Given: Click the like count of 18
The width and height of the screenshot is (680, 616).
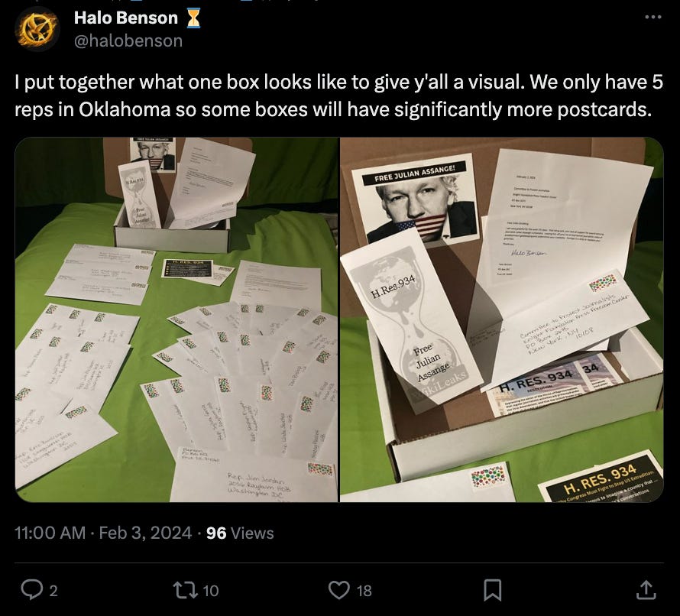Looking at the screenshot, I should point(364,591).
